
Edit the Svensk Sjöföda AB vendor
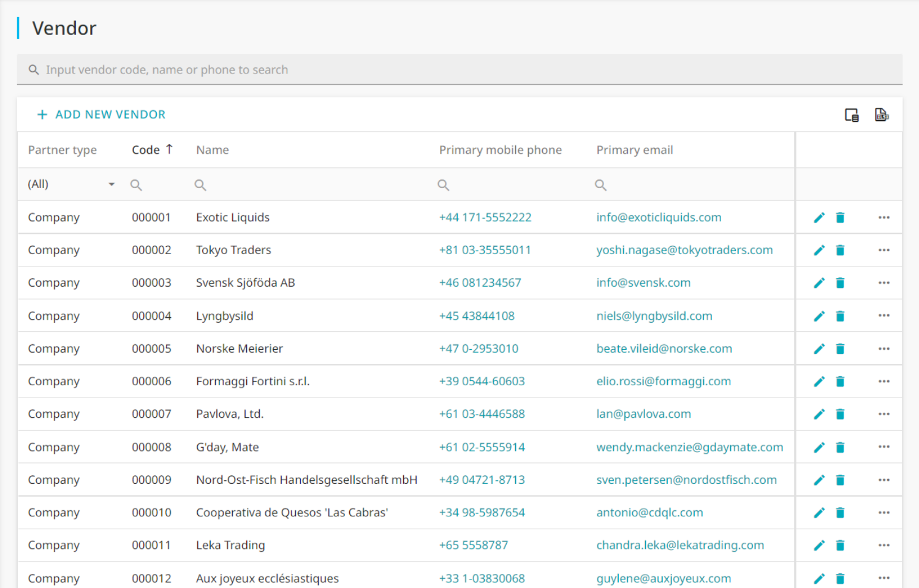pos(819,282)
